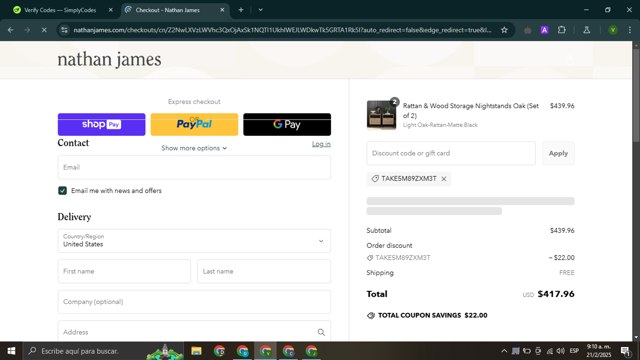Uncheck Email me with news and offers

pos(62,191)
